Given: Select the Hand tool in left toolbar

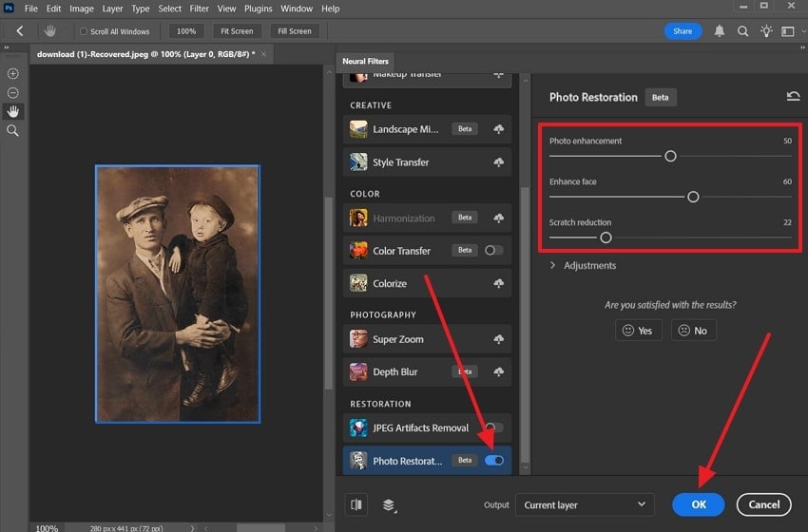Looking at the screenshot, I should pos(13,111).
